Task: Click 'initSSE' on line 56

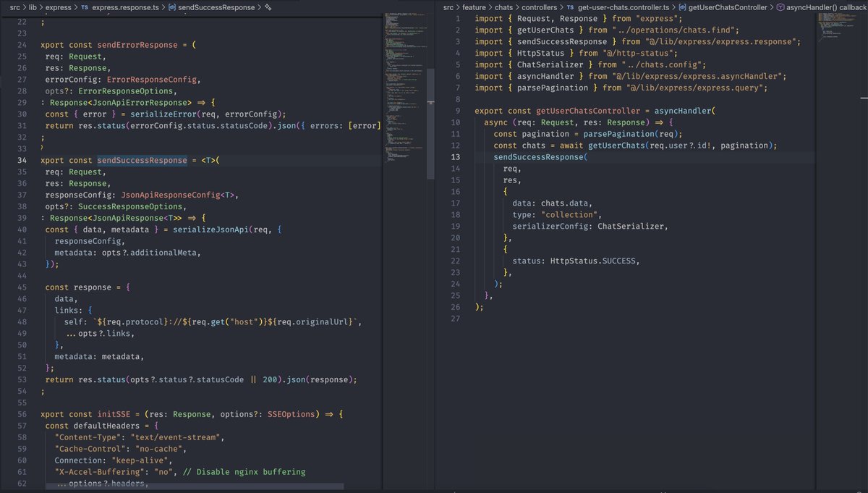Action: (114, 414)
